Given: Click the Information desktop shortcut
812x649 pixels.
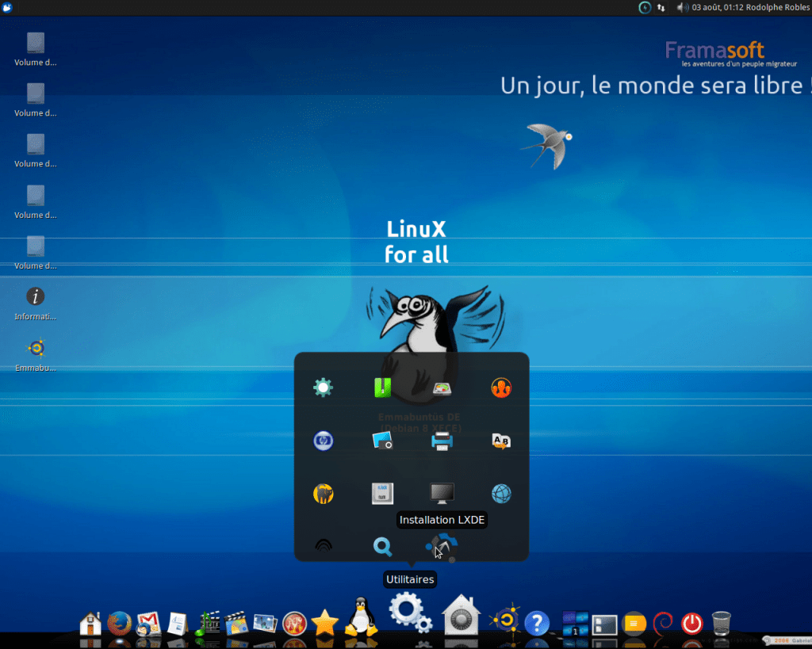Looking at the screenshot, I should click(x=36, y=297).
